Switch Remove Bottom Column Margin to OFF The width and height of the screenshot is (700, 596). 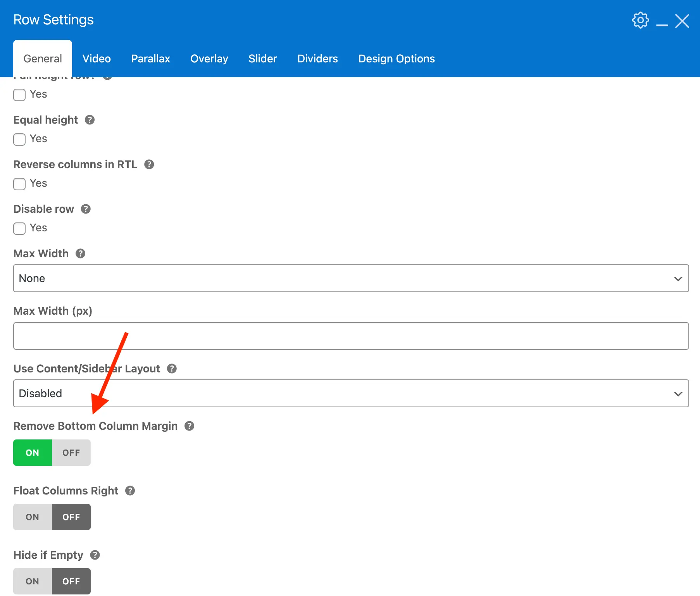71,452
